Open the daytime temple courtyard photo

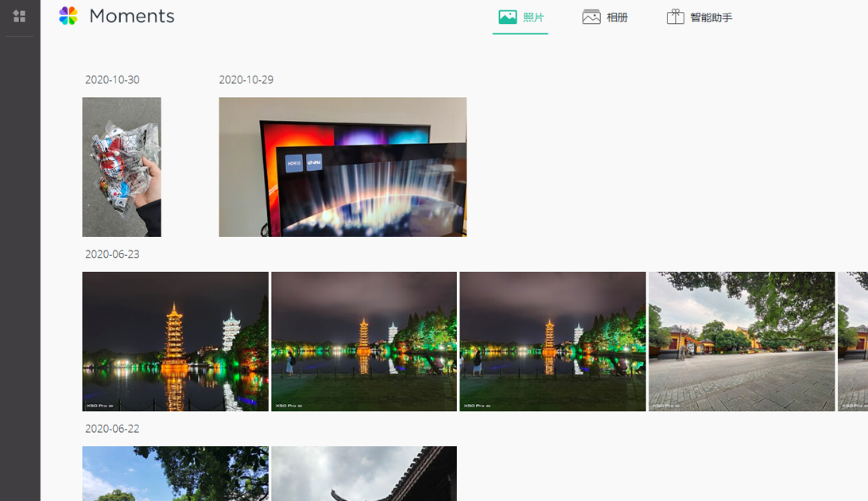coord(742,342)
